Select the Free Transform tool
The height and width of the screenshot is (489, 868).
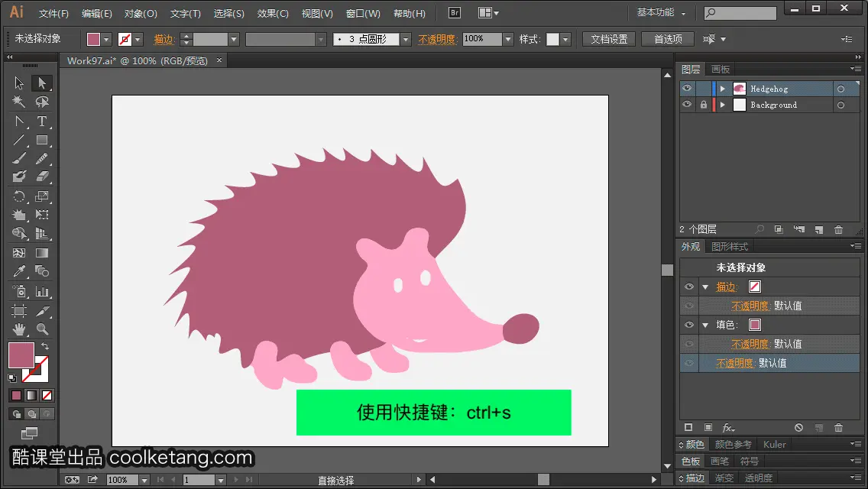coord(41,214)
